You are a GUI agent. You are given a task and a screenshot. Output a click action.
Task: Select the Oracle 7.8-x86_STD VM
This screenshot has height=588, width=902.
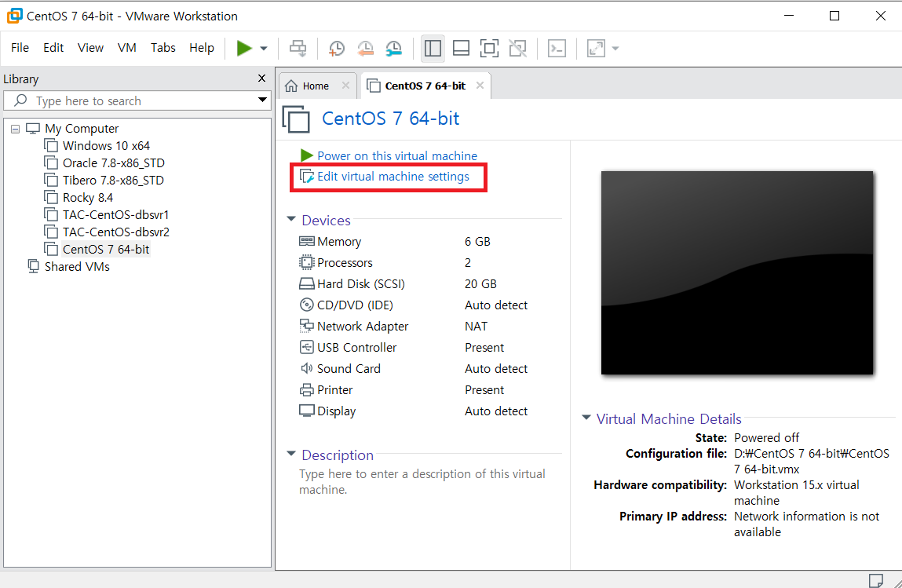coord(113,163)
